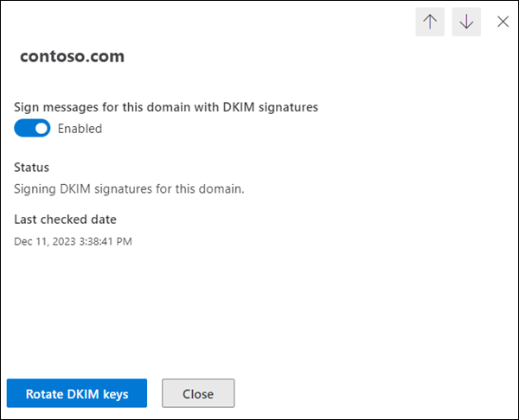
Task: Click the Sign messages with DKIM signatures label
Action: click(x=166, y=107)
